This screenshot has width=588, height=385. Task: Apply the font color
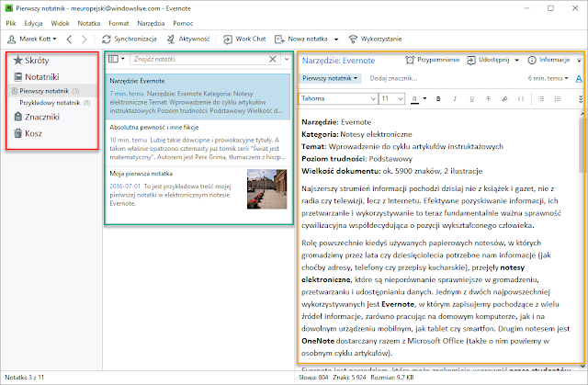[414, 99]
